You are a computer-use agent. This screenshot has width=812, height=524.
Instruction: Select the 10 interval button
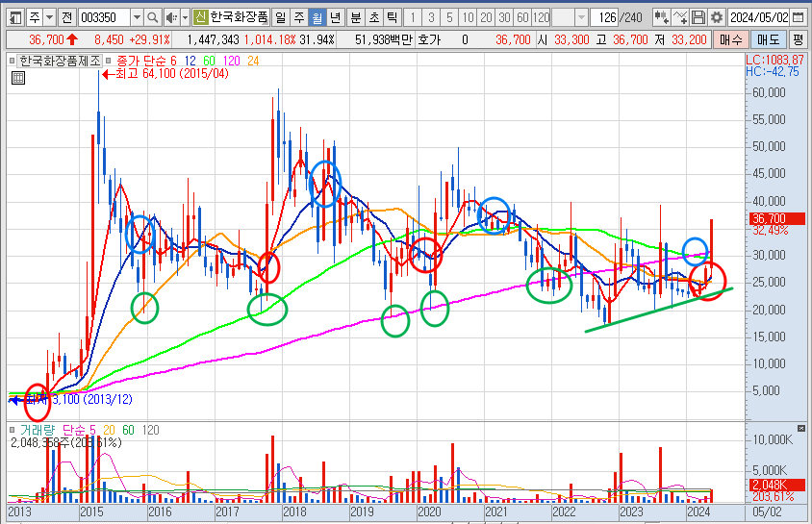pyautogui.click(x=468, y=18)
